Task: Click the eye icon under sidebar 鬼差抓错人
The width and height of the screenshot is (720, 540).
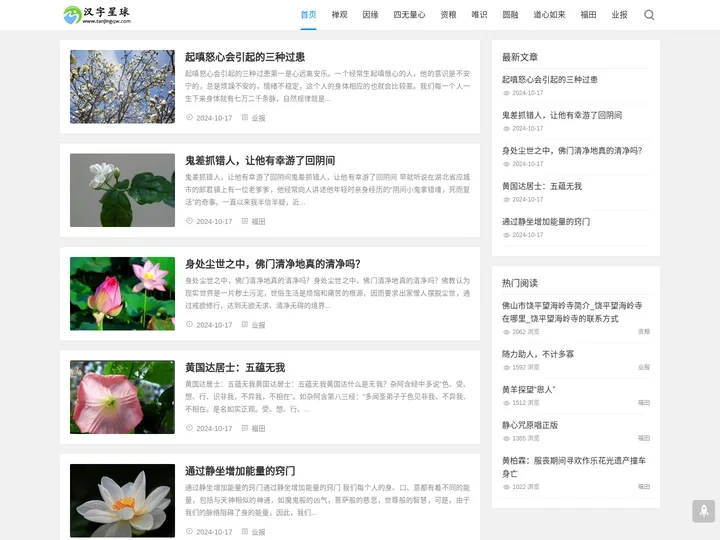Action: 506,129
